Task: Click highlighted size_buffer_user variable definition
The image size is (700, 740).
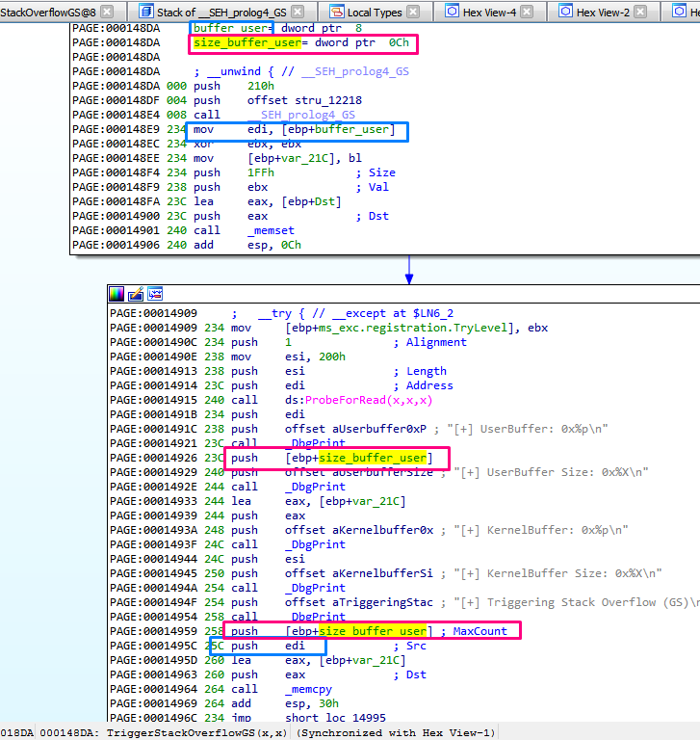Action: pyautogui.click(x=234, y=43)
